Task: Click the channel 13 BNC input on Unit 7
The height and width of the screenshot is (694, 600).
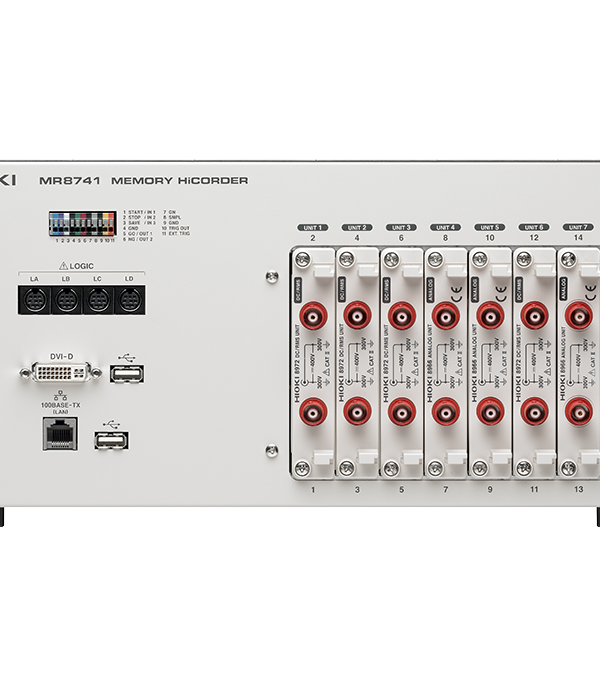Action: tap(579, 412)
